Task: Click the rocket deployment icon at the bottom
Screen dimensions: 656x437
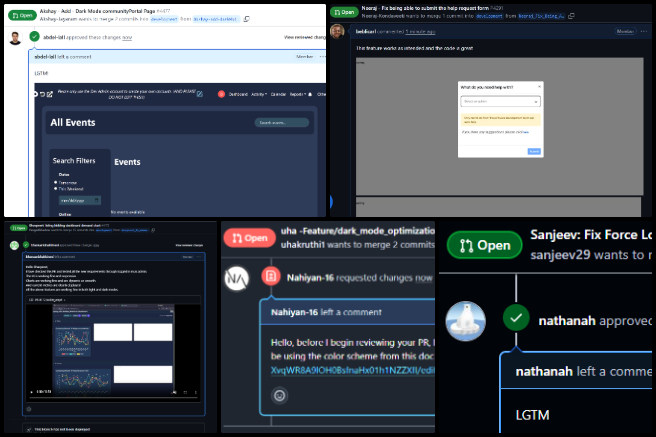Action: coord(28,429)
